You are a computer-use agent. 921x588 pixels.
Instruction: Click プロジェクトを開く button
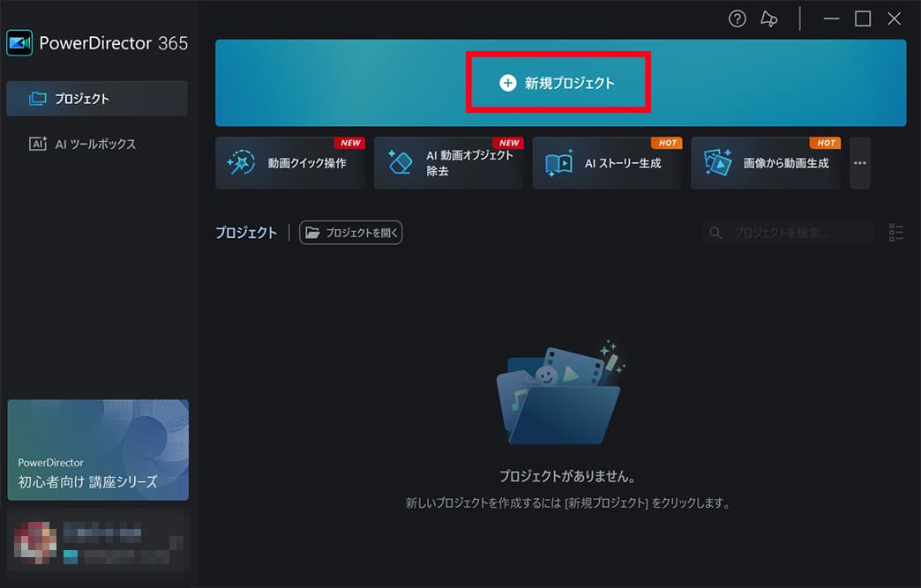point(350,233)
